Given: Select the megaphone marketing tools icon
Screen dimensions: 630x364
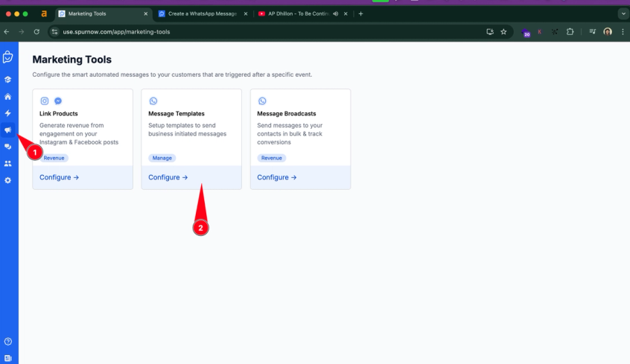Looking at the screenshot, I should click(7, 130).
